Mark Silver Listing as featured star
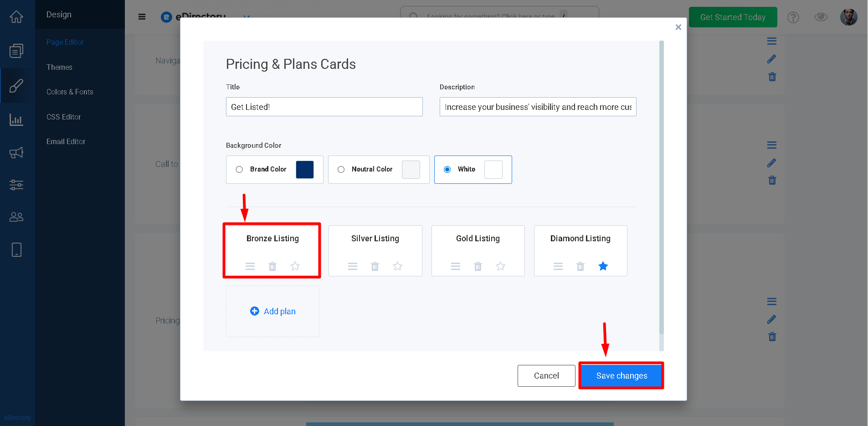This screenshot has height=426, width=868. point(398,266)
